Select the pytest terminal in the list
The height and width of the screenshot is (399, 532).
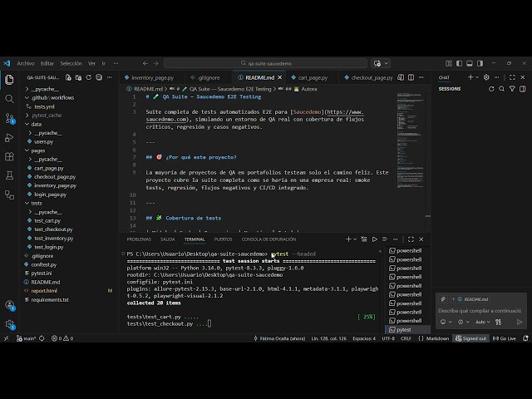[408, 330]
